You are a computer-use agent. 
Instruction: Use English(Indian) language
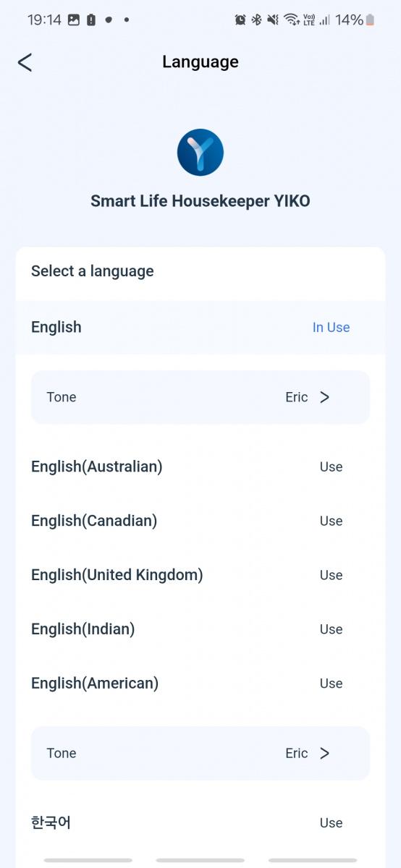point(331,630)
